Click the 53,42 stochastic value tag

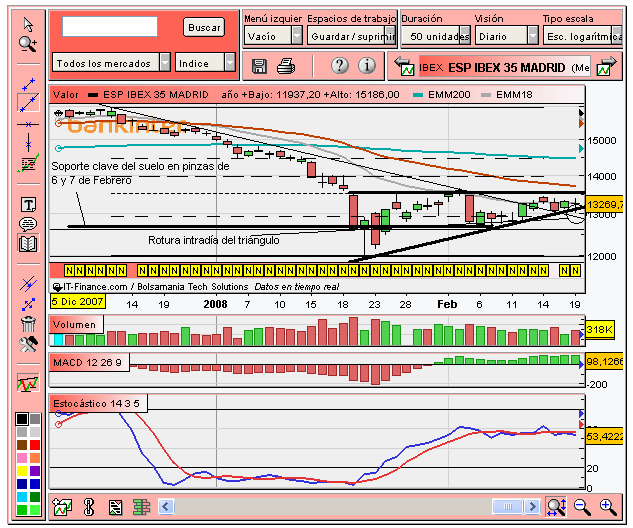point(604,436)
